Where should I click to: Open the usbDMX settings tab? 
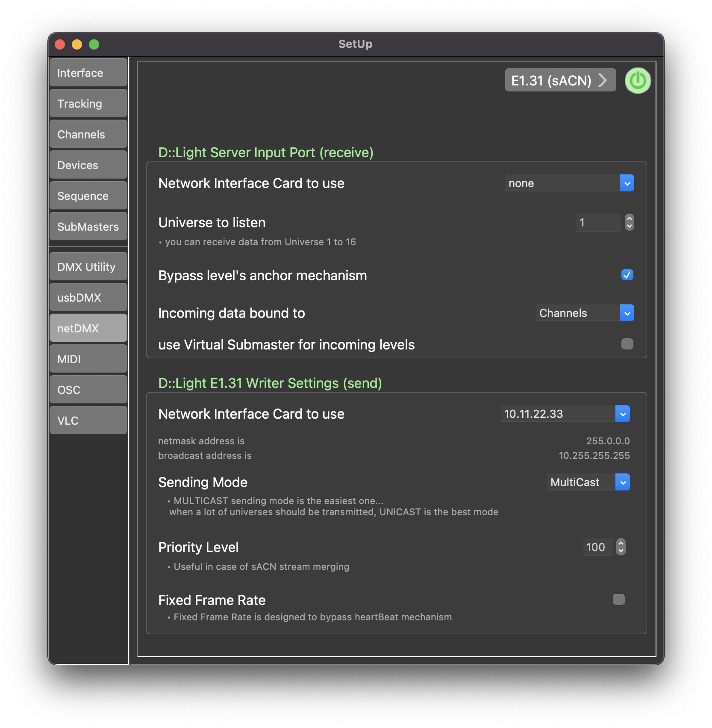click(88, 298)
